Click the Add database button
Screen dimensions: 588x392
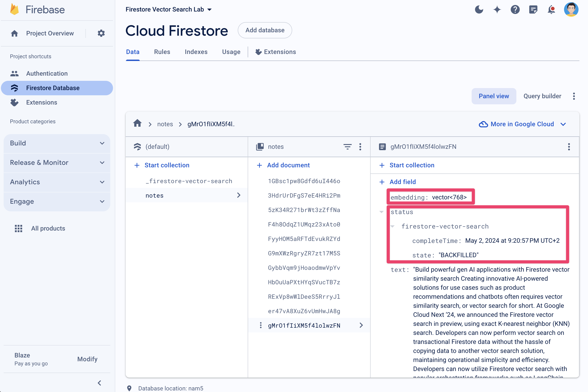pyautogui.click(x=265, y=30)
